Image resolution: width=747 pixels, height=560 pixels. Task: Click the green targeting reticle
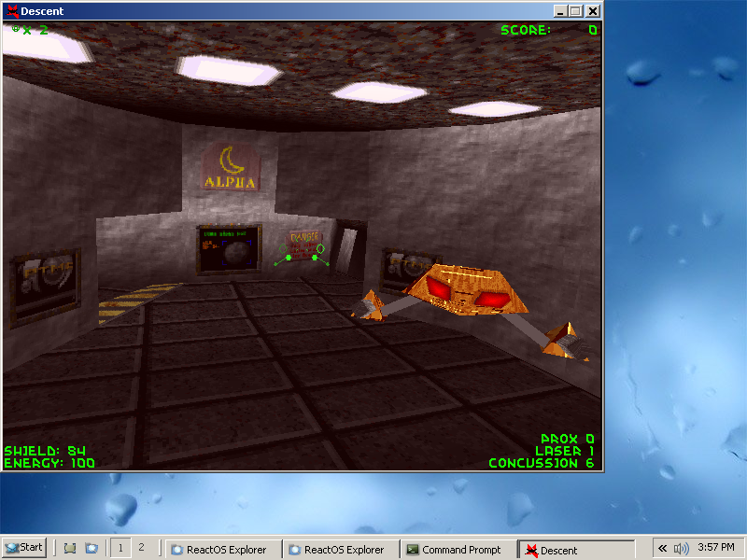pos(302,255)
